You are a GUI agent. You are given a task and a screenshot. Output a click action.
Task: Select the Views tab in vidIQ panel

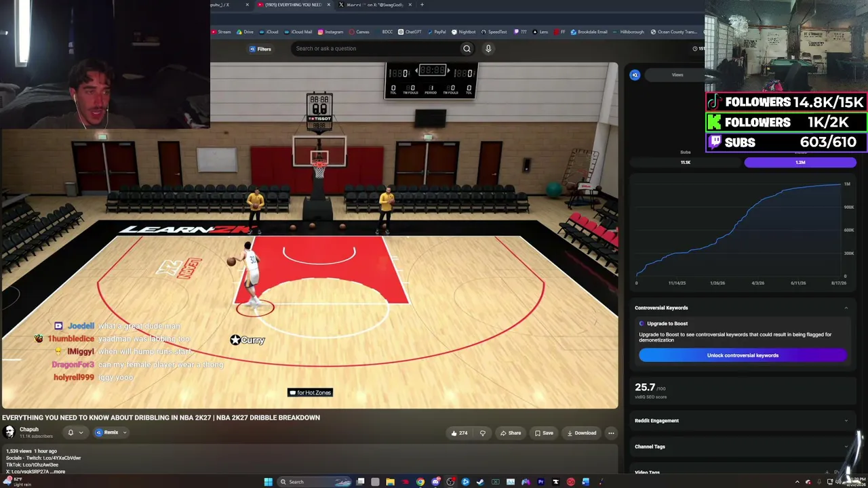(677, 75)
